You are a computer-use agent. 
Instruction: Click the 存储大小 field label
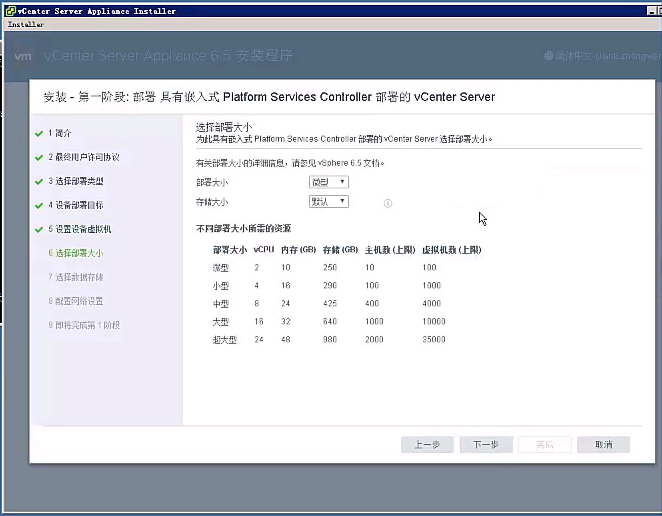point(212,202)
